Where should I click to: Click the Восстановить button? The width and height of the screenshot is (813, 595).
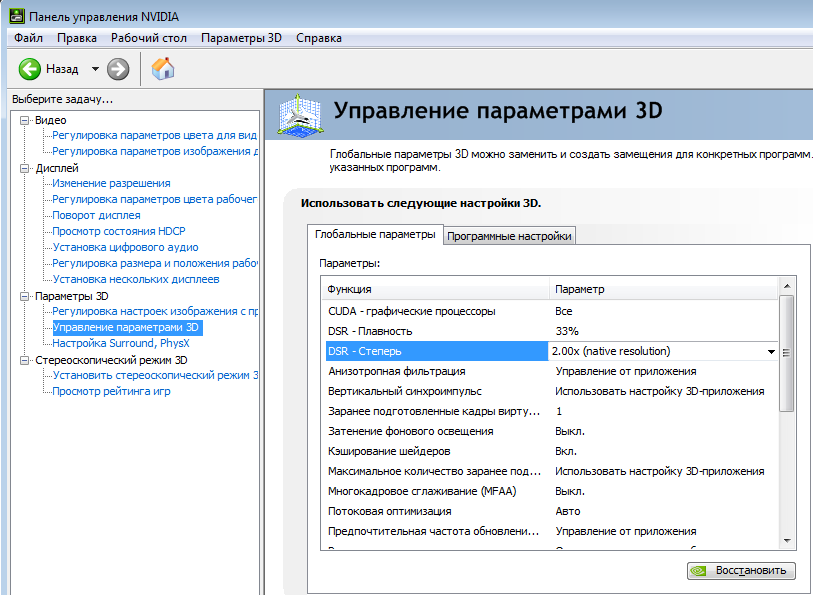point(741,571)
